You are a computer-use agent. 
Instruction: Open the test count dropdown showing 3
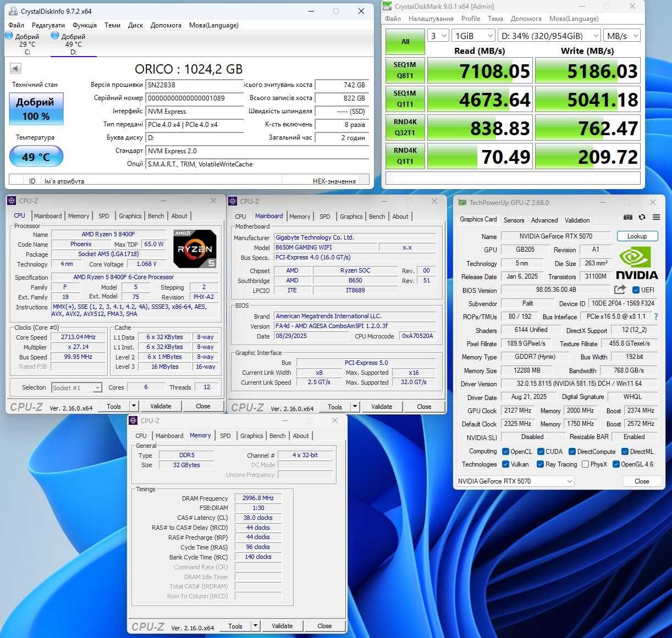tap(438, 36)
